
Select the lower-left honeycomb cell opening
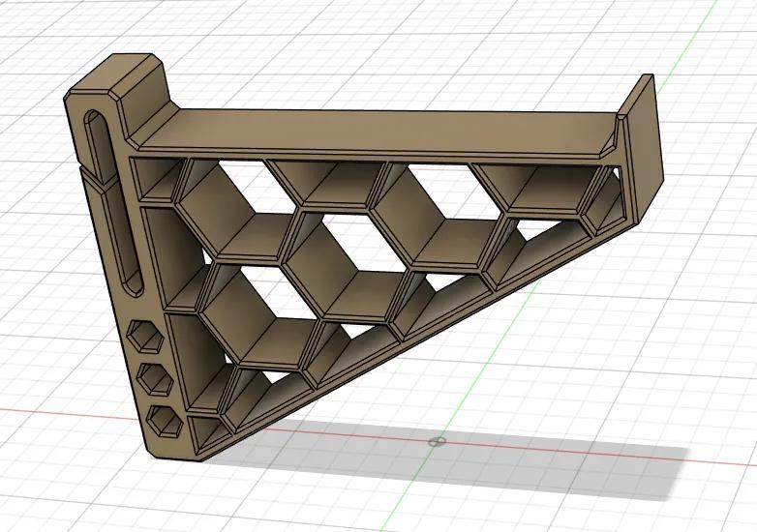(x=258, y=313)
